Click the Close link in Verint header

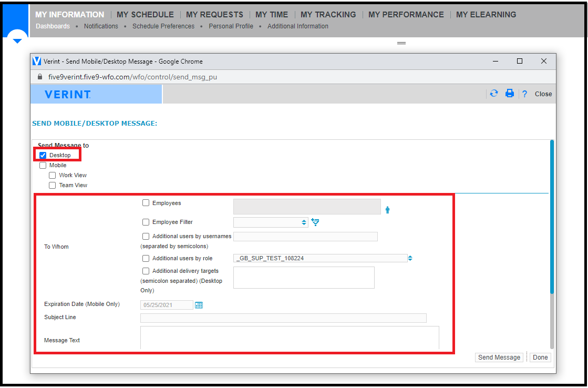click(543, 94)
